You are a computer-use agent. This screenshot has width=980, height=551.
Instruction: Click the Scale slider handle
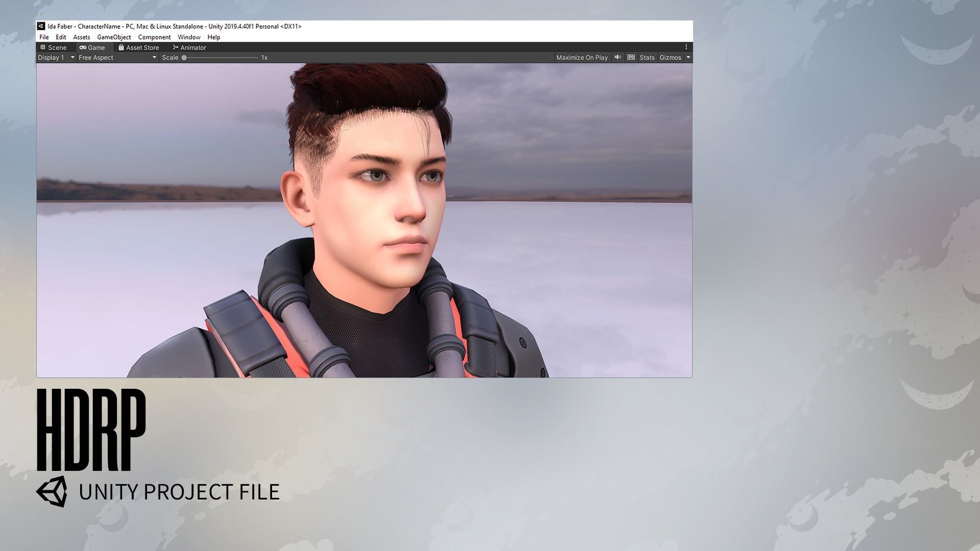184,58
